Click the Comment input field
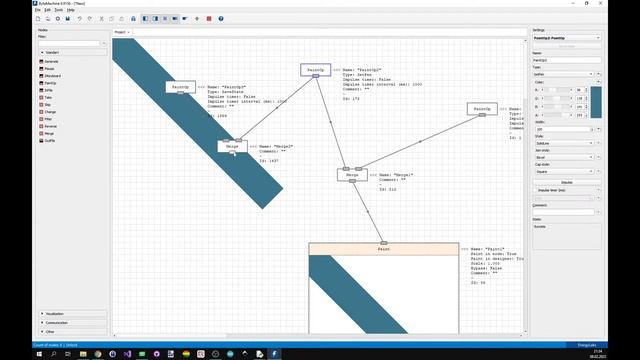Viewport: 640px width, 360px height. pyautogui.click(x=563, y=212)
